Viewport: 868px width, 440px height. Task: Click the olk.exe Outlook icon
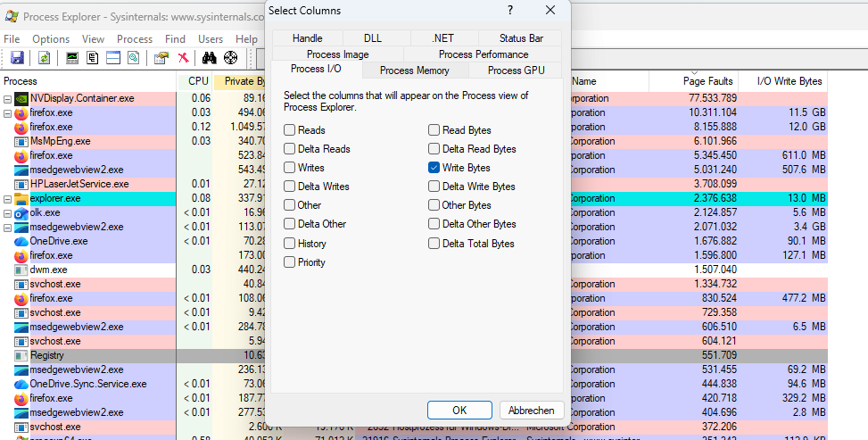click(21, 212)
